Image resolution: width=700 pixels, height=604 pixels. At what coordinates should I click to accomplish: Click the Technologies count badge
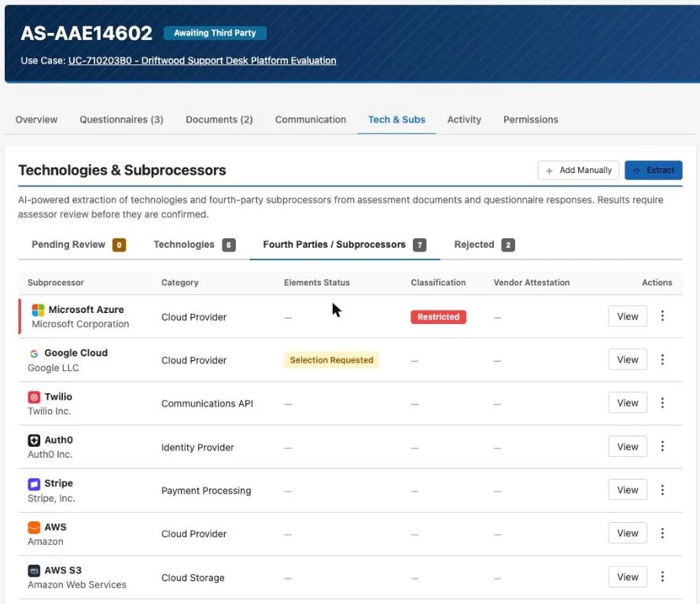(x=229, y=245)
